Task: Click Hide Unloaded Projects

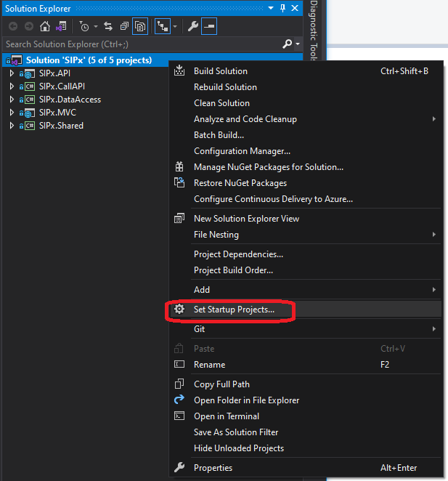Action: (x=306, y=448)
